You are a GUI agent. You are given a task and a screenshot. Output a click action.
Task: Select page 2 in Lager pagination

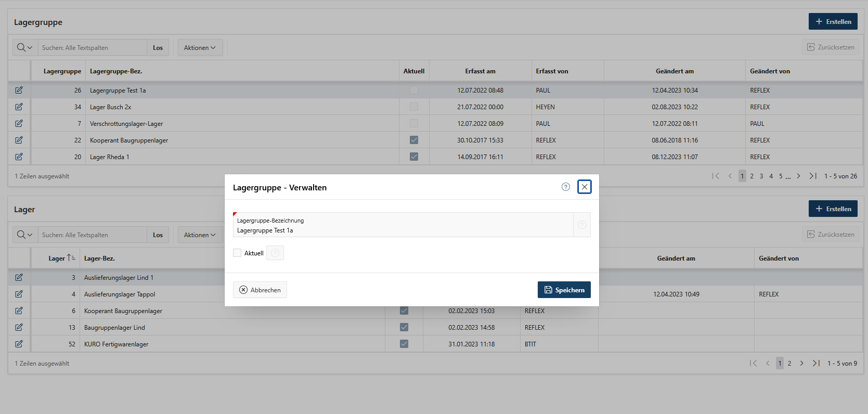pos(789,364)
